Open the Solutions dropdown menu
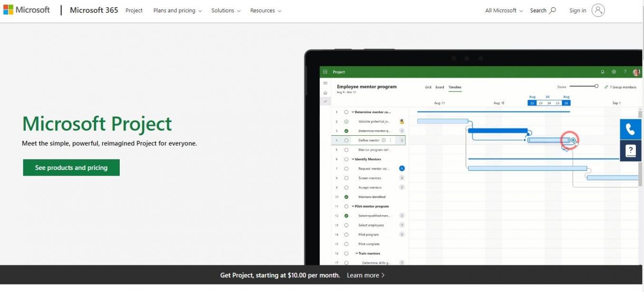 click(226, 10)
